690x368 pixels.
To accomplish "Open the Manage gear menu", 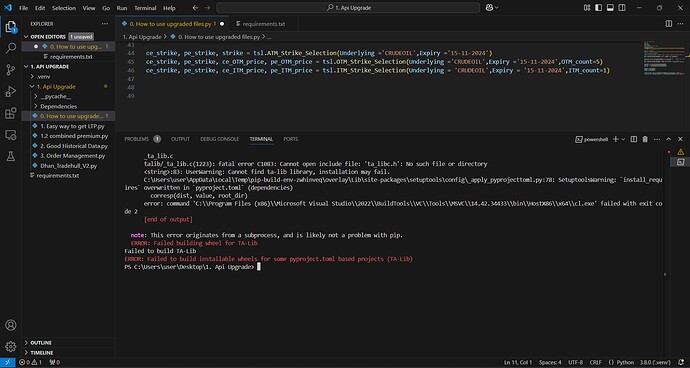I will coord(11,346).
